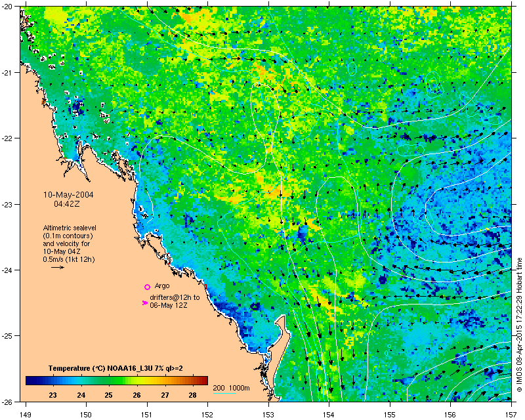Click the '24' colorbar tick label
The height and width of the screenshot is (420, 525).
tap(81, 395)
